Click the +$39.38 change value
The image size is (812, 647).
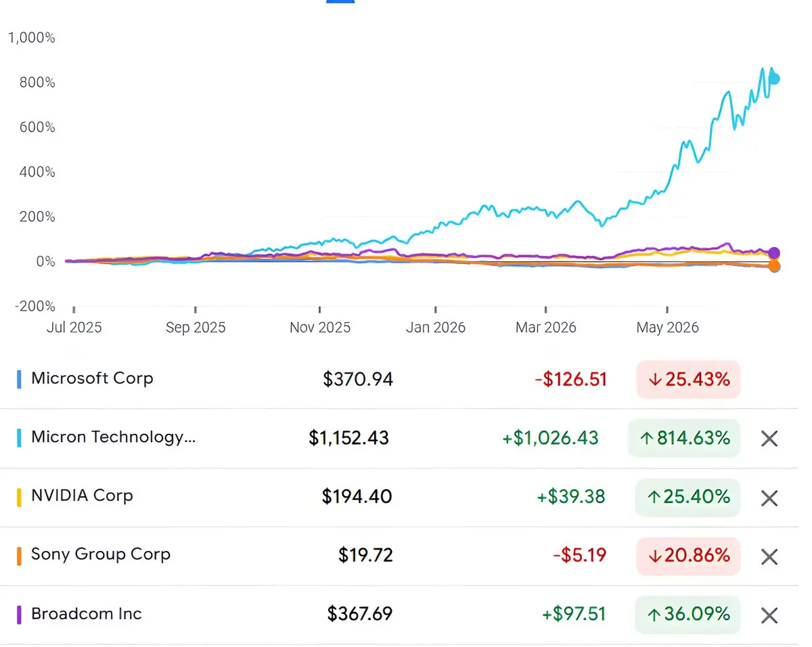571,497
